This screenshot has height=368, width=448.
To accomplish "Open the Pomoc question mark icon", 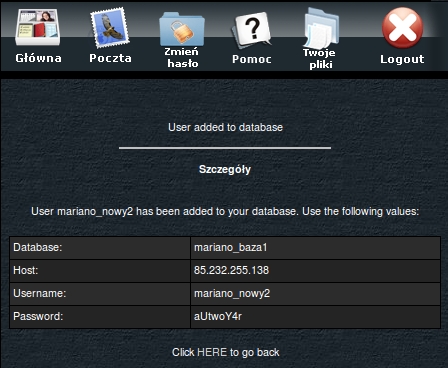I will pyautogui.click(x=252, y=31).
